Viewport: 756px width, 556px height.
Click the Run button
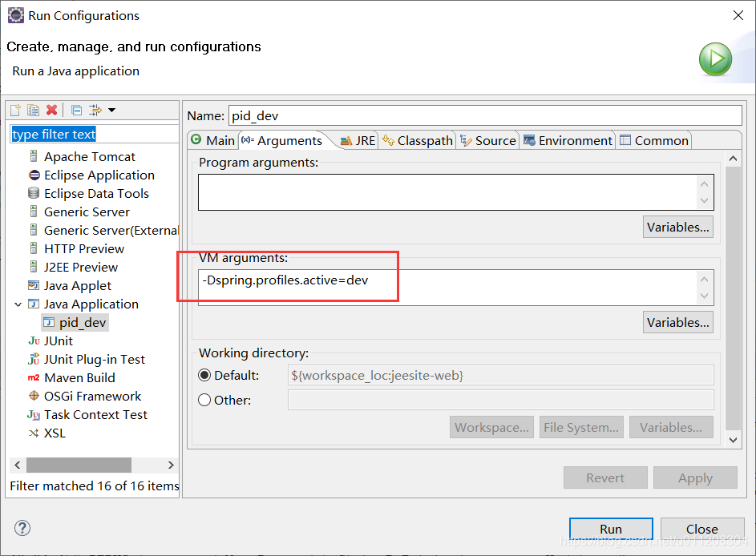pos(611,529)
